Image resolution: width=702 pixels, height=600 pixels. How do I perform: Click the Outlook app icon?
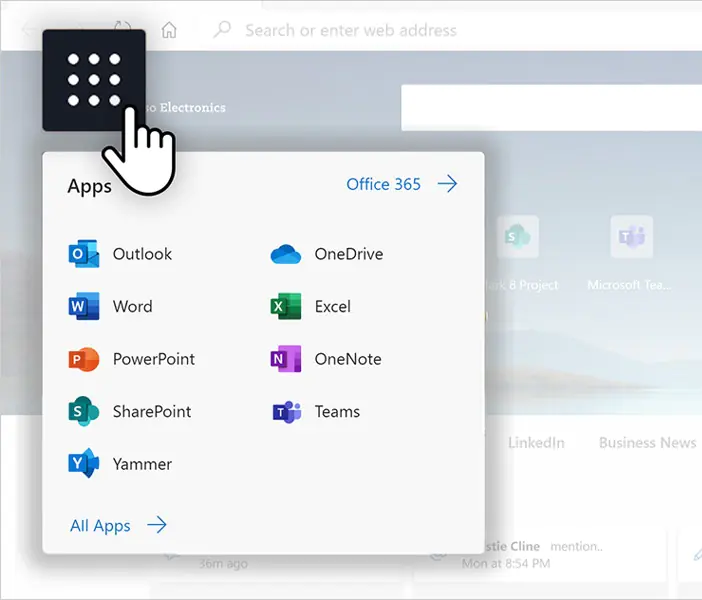point(84,254)
